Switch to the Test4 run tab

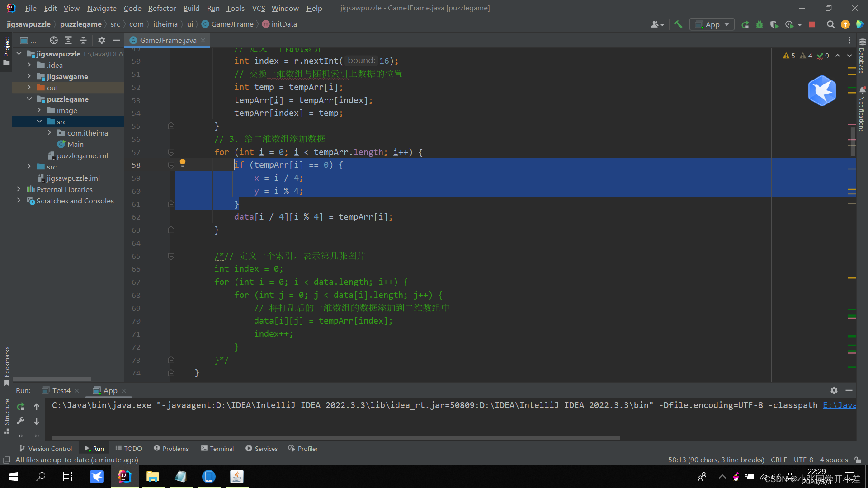61,390
